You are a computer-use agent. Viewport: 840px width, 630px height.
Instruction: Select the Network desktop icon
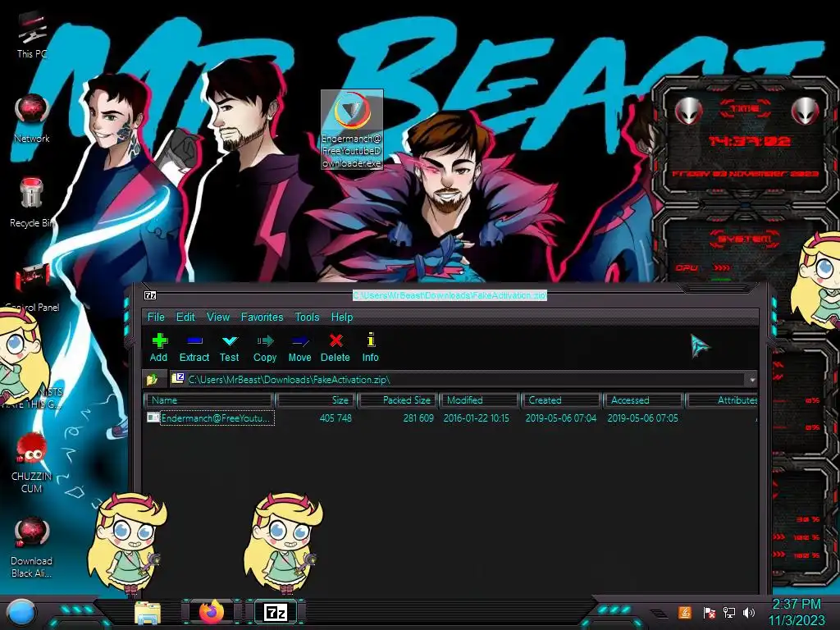click(32, 118)
